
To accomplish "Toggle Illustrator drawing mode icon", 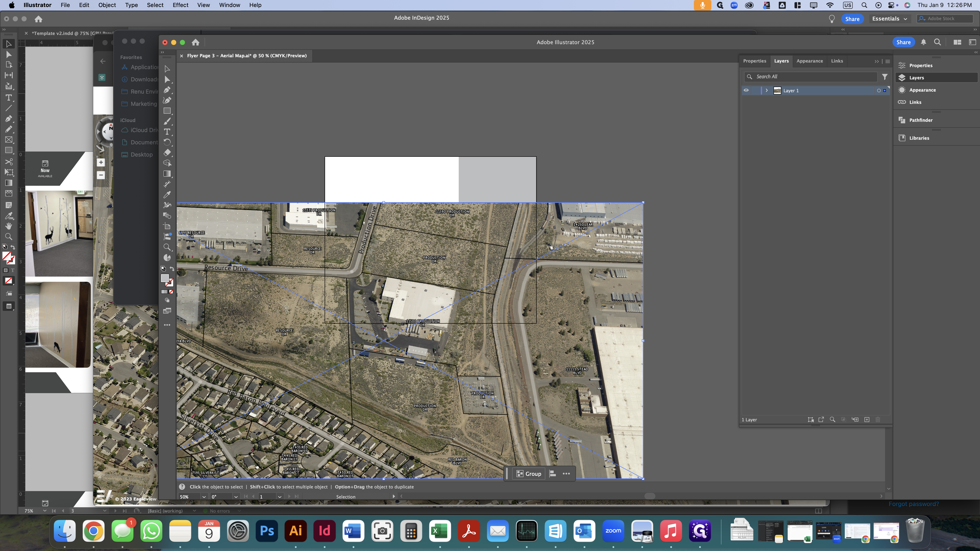I will 167,300.
